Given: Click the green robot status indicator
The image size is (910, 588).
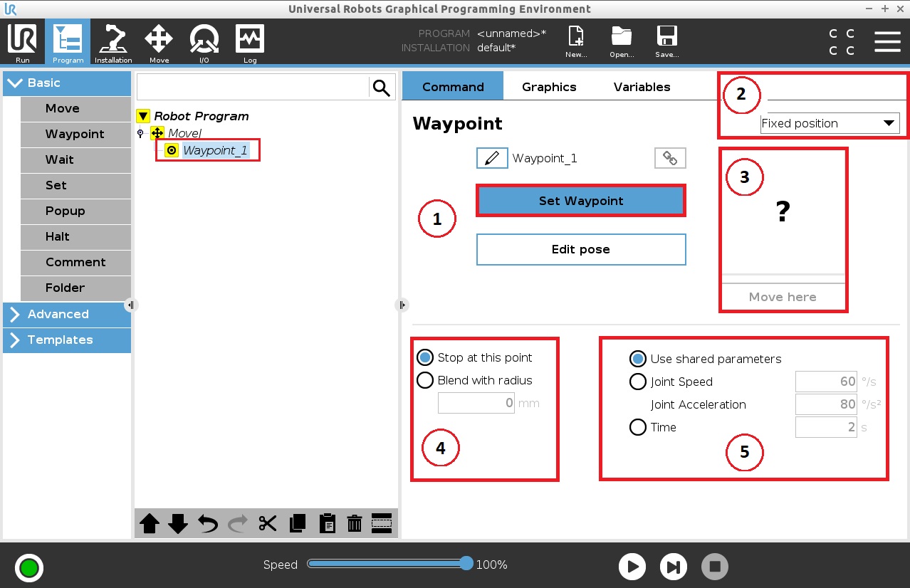Looking at the screenshot, I should pos(29,568).
